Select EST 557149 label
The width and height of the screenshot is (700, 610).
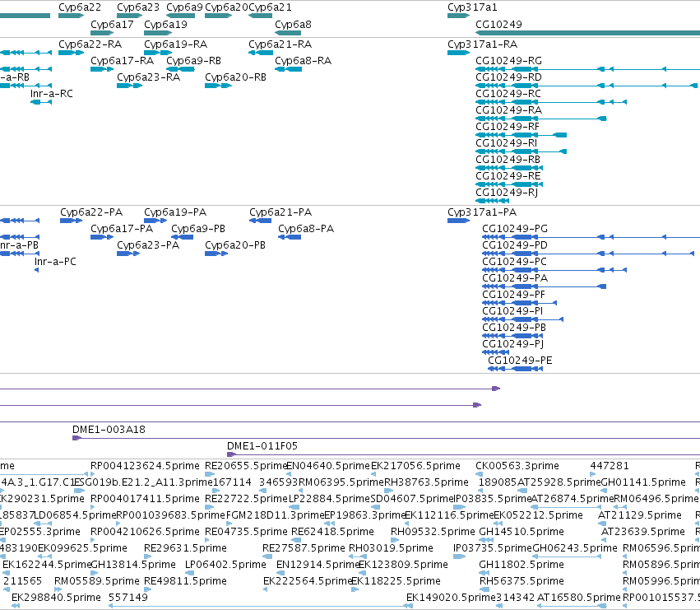tap(127, 598)
